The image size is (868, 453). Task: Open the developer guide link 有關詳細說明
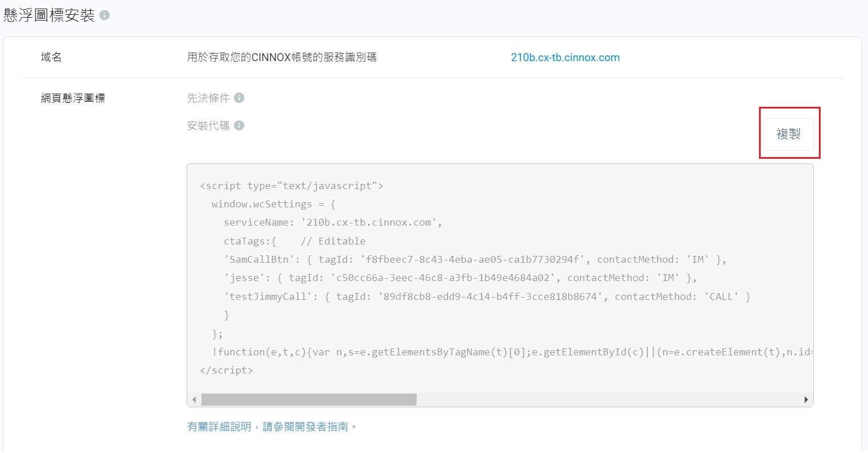(x=272, y=427)
